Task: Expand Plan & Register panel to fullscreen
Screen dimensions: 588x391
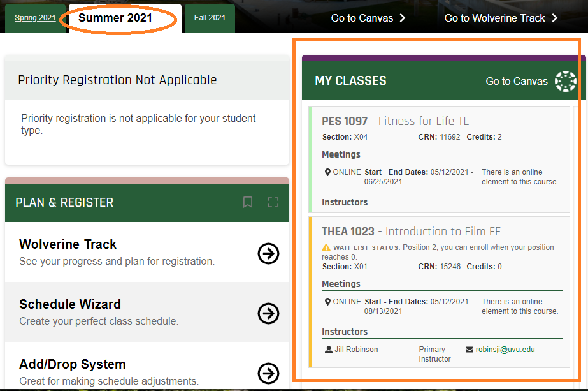Action: [x=273, y=202]
